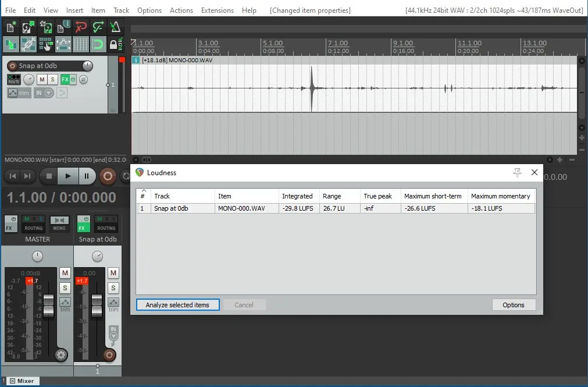The height and width of the screenshot is (387, 588).
Task: Toggle auto-crossfade toolbar button
Action: click(x=11, y=45)
